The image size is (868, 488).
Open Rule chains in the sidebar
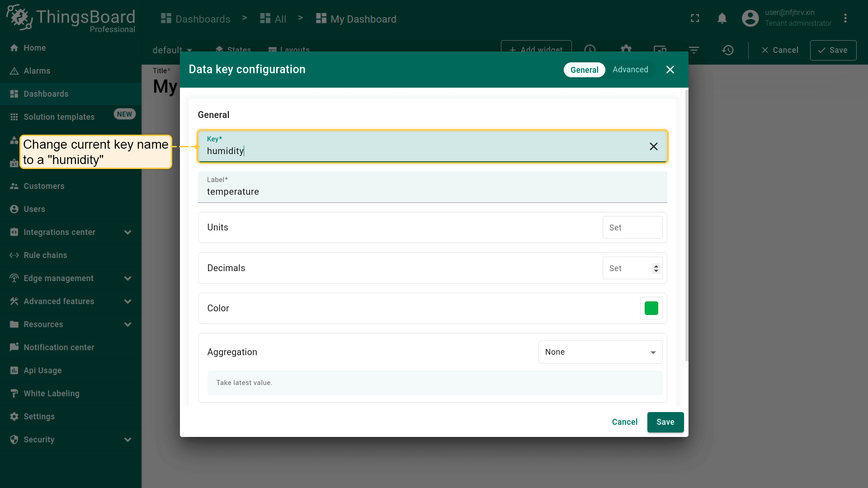tap(45, 255)
